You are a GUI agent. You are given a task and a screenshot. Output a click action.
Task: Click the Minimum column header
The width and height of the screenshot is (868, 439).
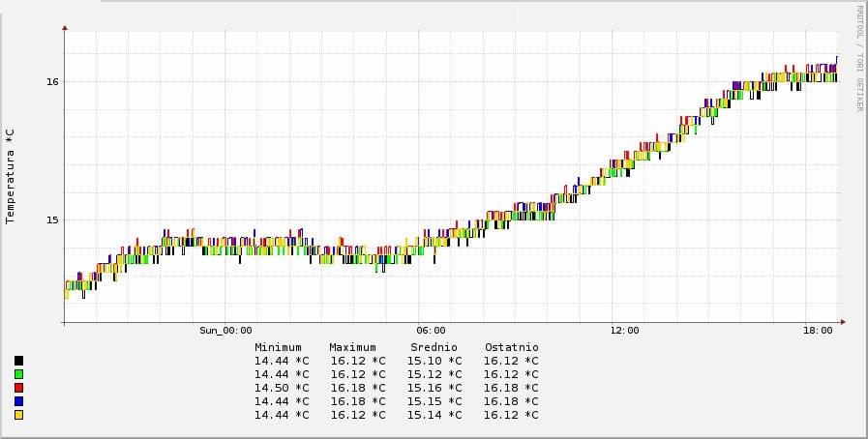click(278, 347)
